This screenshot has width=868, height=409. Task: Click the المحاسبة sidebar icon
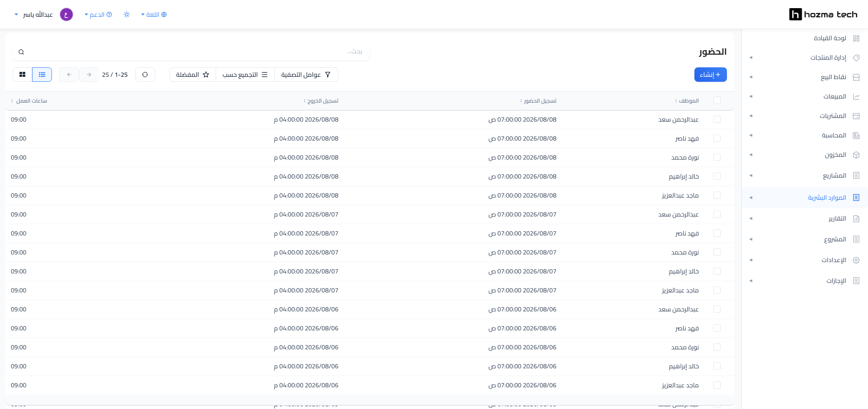coord(856,136)
